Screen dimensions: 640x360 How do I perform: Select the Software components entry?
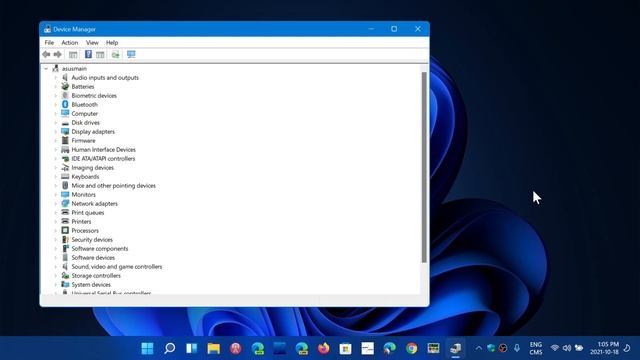click(x=100, y=249)
